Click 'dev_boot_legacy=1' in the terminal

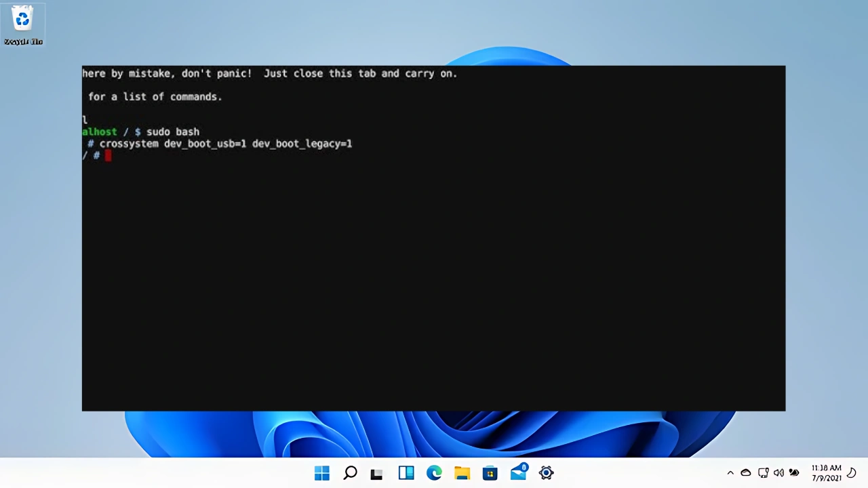[x=302, y=144]
